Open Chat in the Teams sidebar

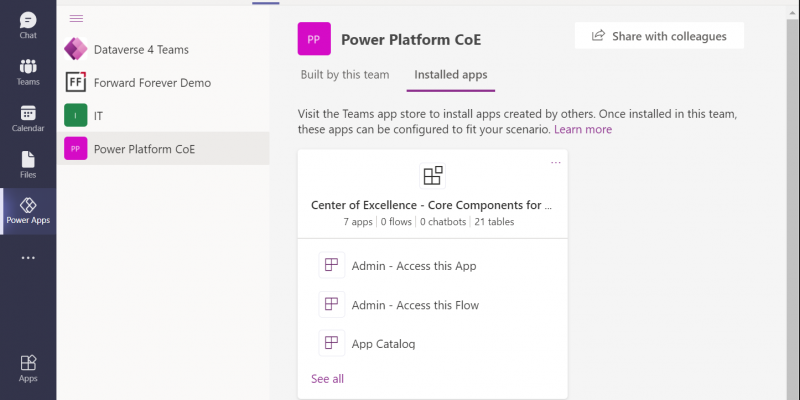[x=28, y=26]
